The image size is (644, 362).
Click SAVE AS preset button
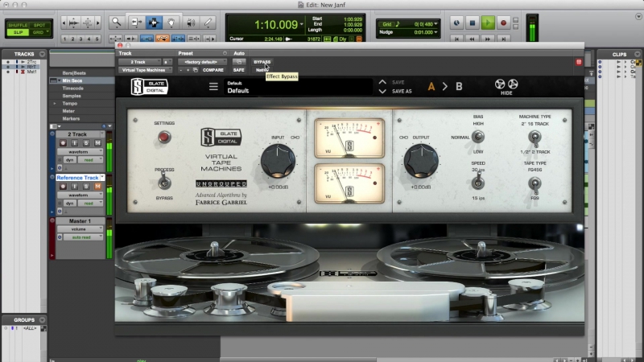[x=402, y=92]
